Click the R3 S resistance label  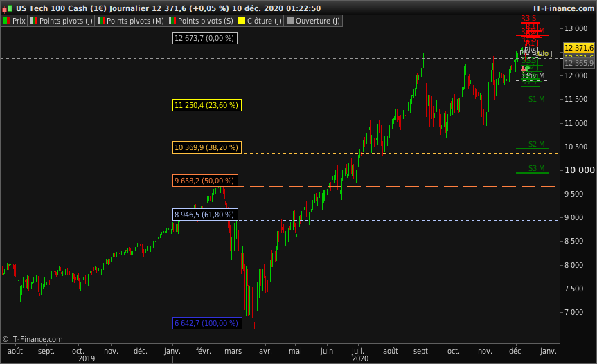pos(528,18)
